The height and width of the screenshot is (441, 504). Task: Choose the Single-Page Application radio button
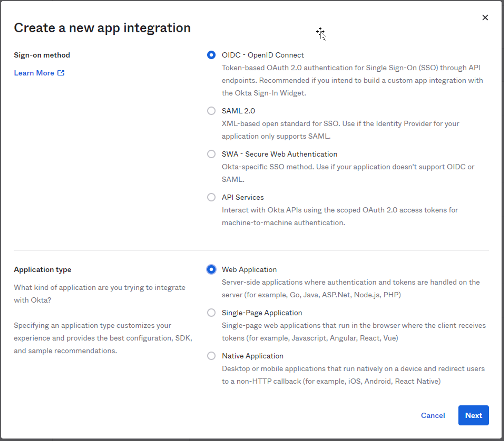pyautogui.click(x=211, y=313)
